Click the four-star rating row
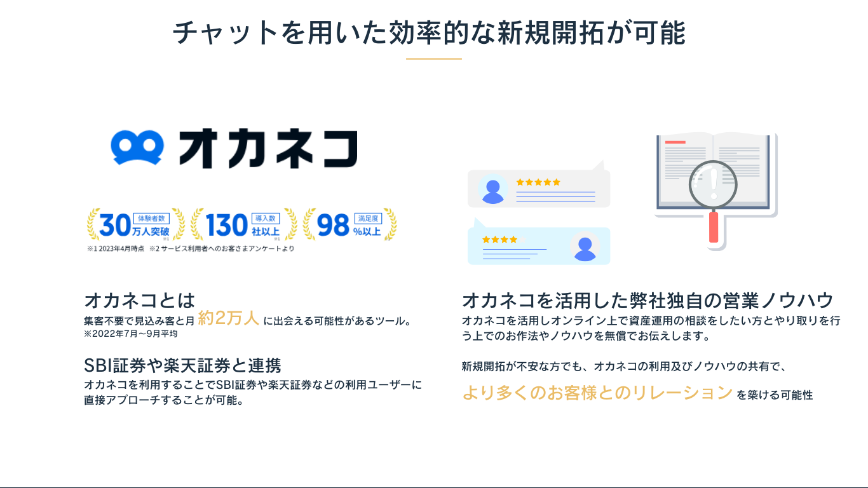 [499, 240]
